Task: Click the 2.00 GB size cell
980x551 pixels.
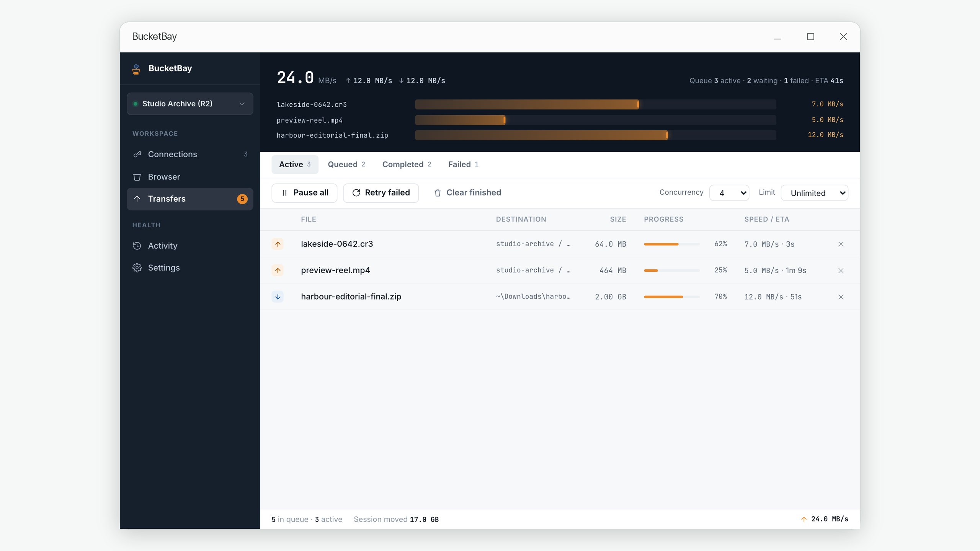Action: pyautogui.click(x=610, y=297)
